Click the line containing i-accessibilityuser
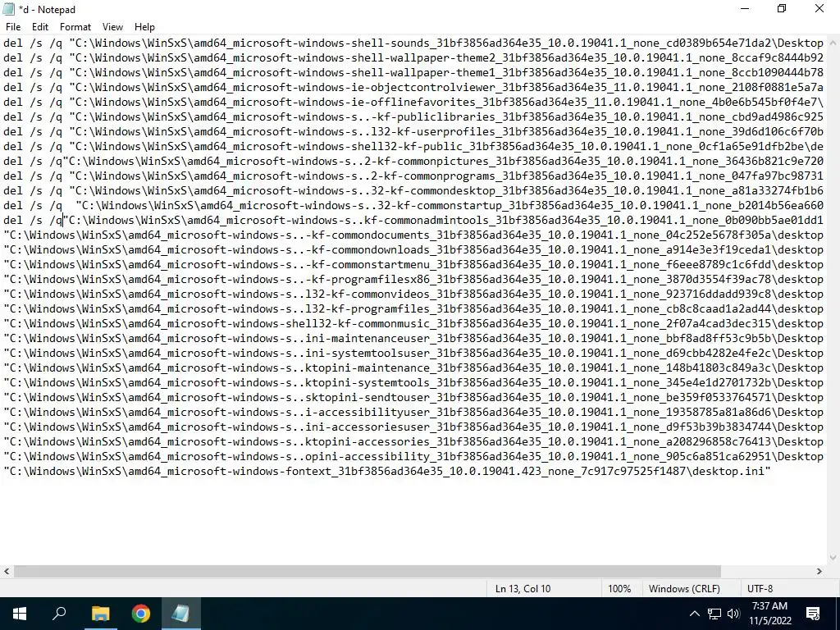The width and height of the screenshot is (840, 630). (x=413, y=413)
